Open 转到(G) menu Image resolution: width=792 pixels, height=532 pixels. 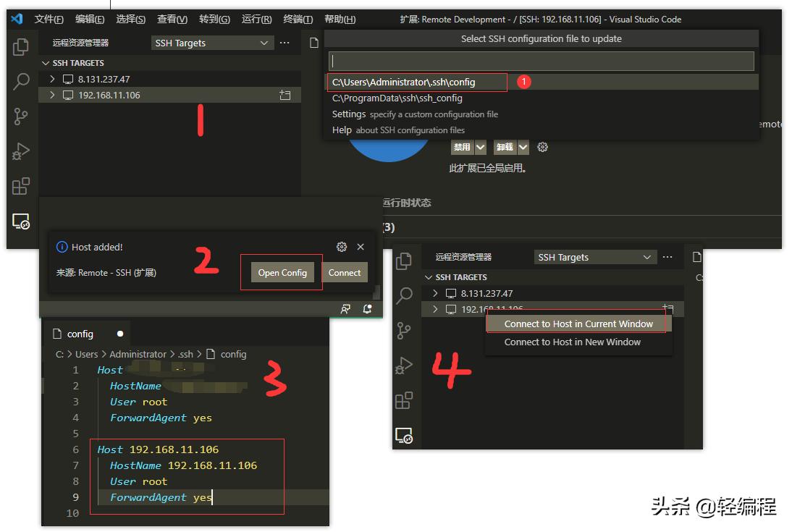click(215, 20)
